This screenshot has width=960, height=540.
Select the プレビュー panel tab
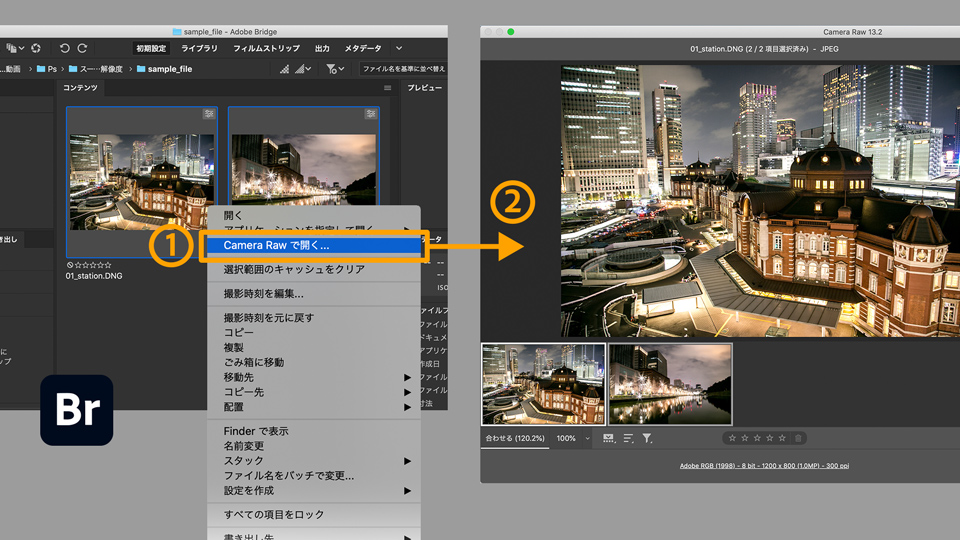[x=424, y=88]
